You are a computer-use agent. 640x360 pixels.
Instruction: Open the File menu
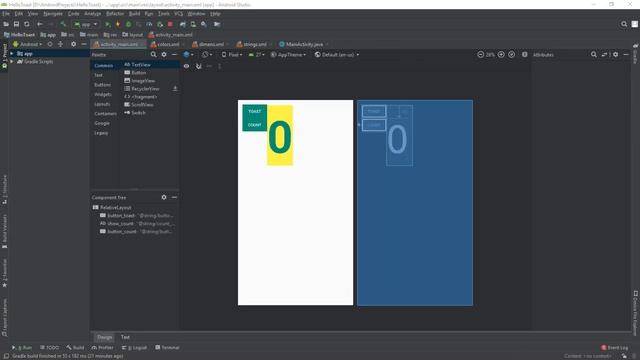click(x=6, y=14)
